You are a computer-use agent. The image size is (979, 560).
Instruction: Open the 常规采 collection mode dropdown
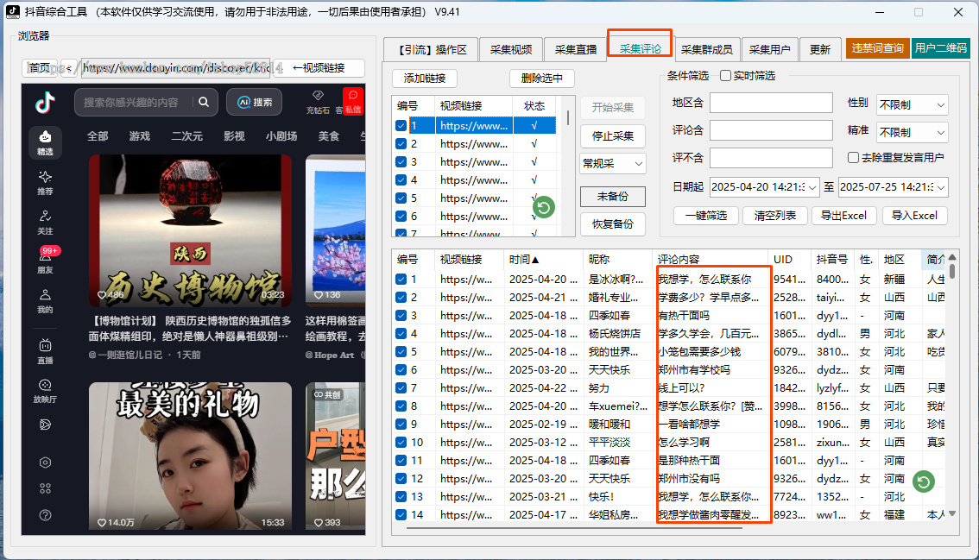point(612,164)
